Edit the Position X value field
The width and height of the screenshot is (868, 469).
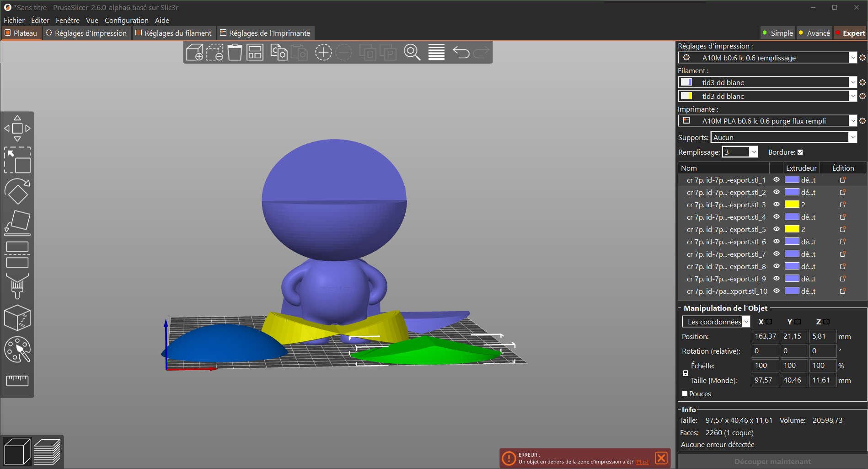point(765,336)
